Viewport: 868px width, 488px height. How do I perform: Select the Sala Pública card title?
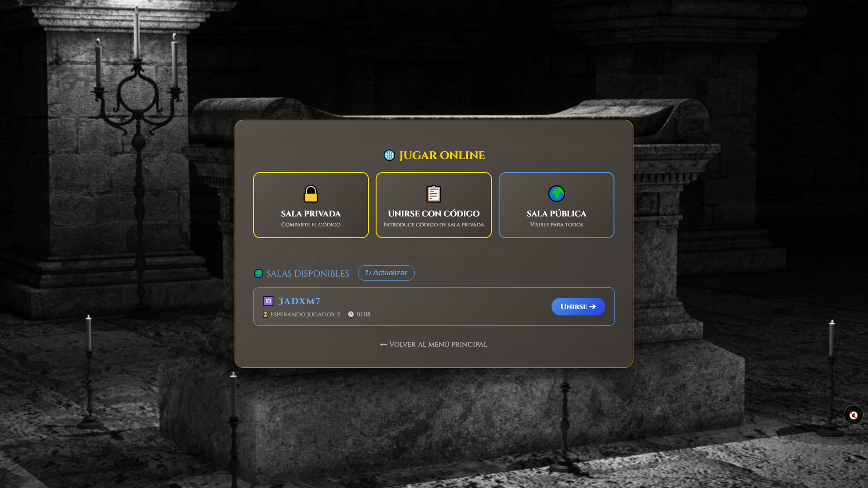click(556, 213)
